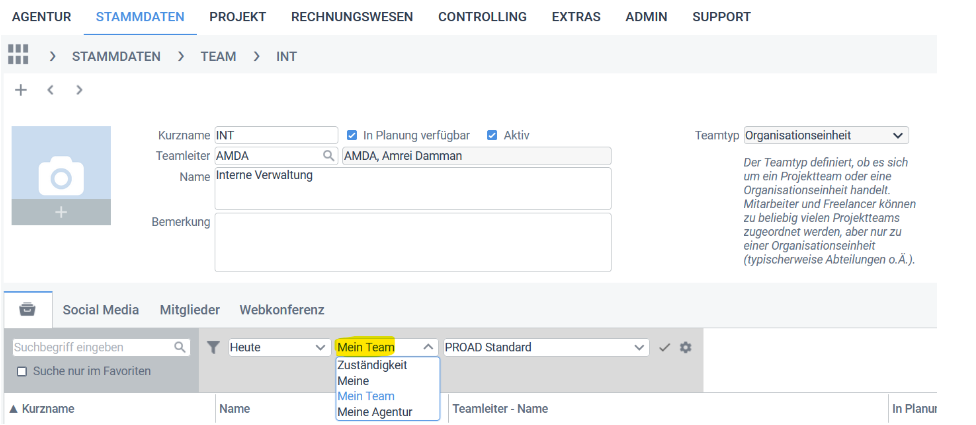Uncheck the Aktiv checkbox
The image size is (976, 425).
pyautogui.click(x=492, y=135)
